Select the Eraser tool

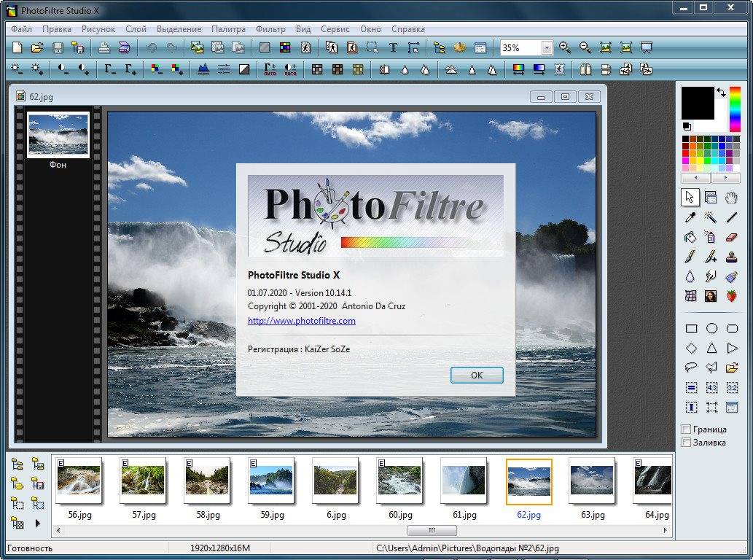click(731, 237)
